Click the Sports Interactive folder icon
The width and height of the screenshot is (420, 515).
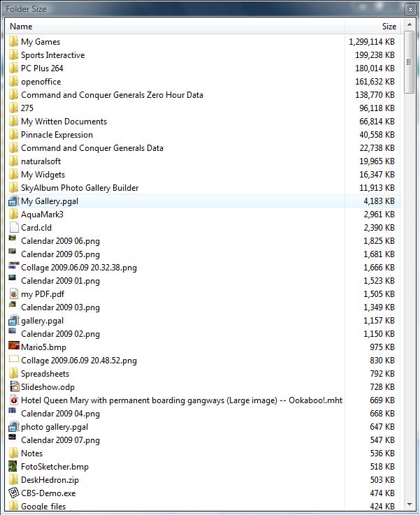13,55
